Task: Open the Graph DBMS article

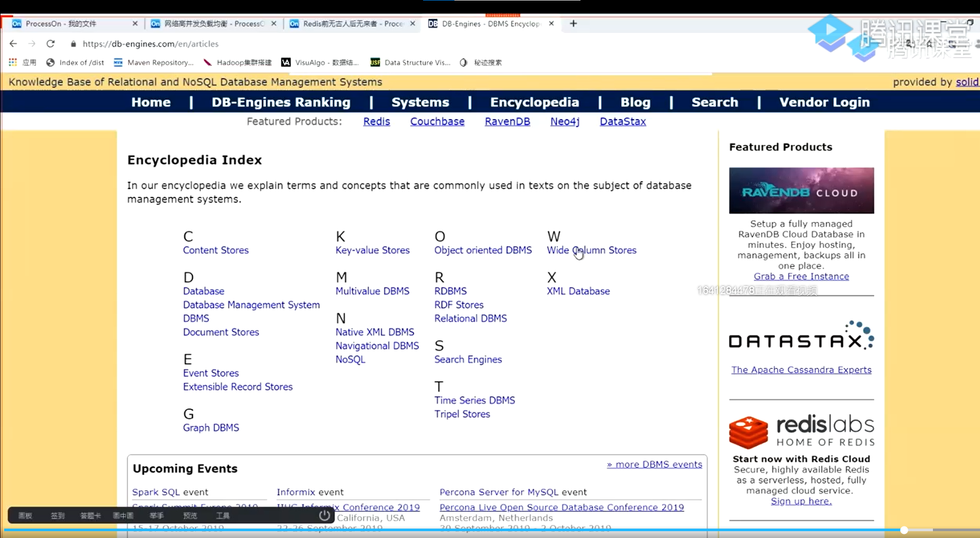Action: [211, 428]
